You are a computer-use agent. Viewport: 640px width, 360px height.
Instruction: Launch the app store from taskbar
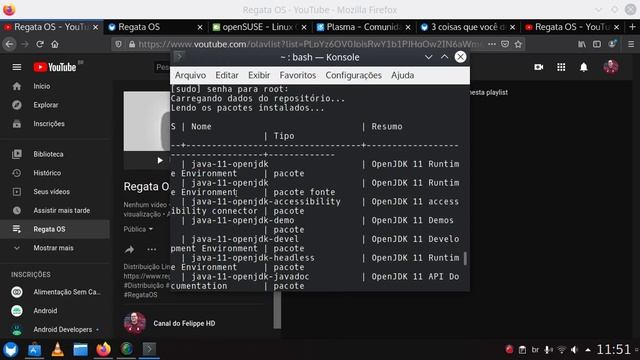tap(35, 350)
